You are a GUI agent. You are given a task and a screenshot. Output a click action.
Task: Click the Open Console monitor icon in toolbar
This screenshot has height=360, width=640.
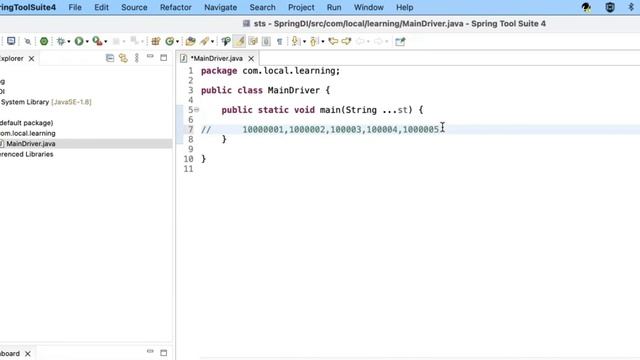point(11,41)
